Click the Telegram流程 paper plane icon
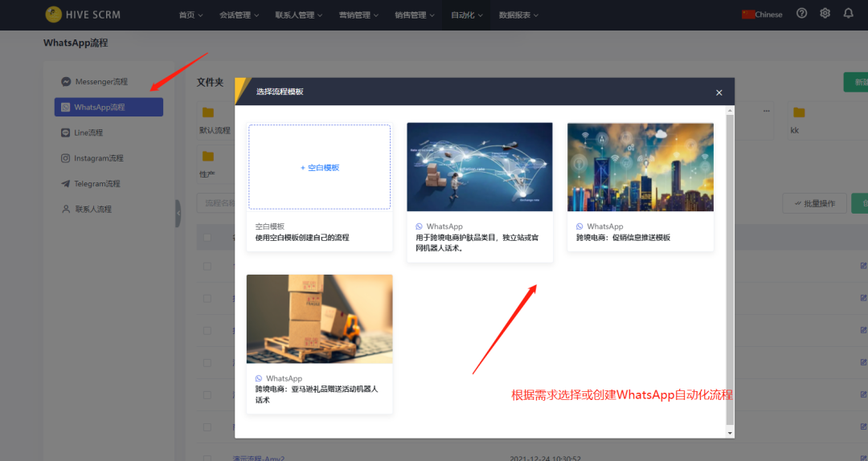The height and width of the screenshot is (461, 868). coord(65,183)
